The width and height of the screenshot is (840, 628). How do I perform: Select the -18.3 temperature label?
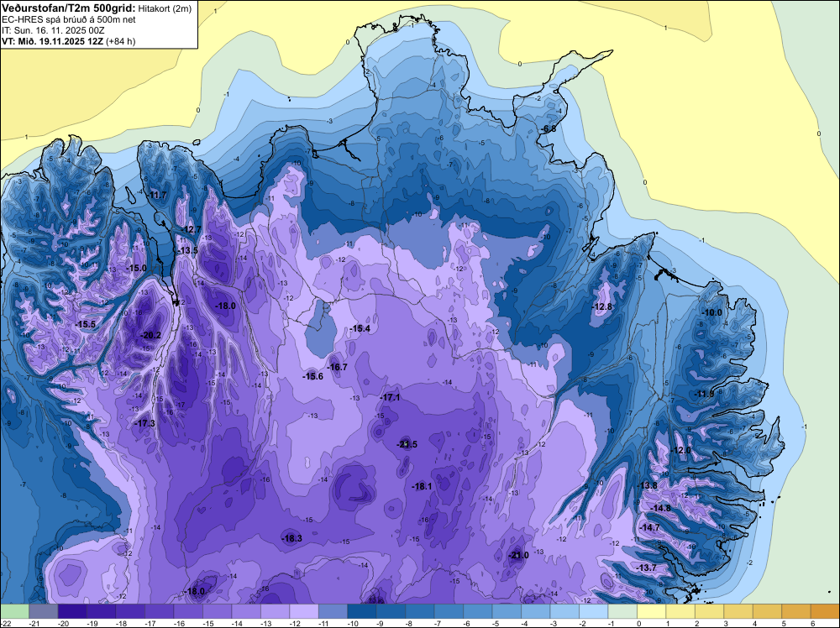(291, 539)
